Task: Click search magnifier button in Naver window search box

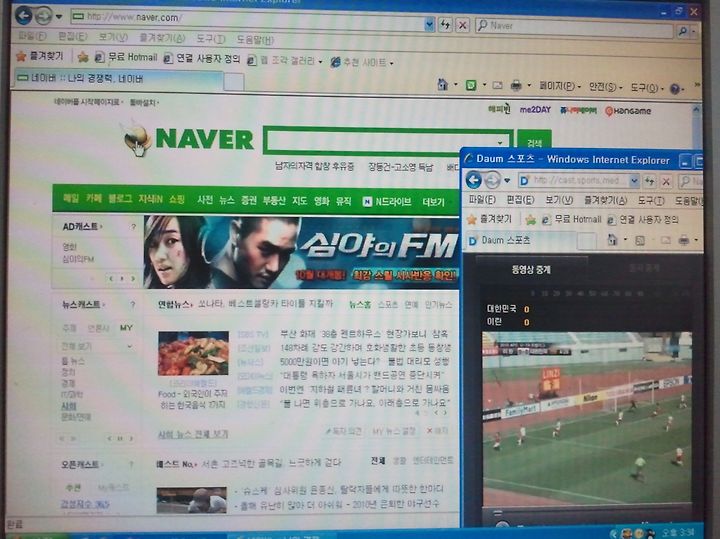Action: click(683, 31)
